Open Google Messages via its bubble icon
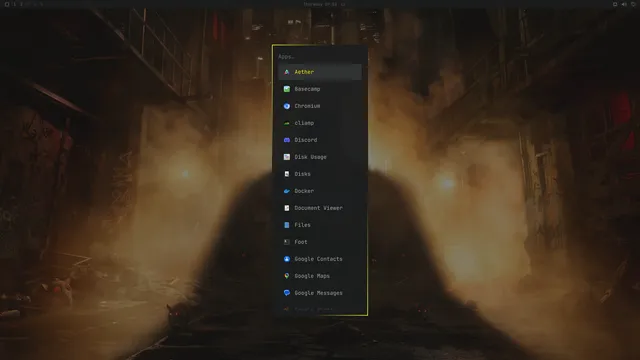640x360 pixels. pos(287,293)
